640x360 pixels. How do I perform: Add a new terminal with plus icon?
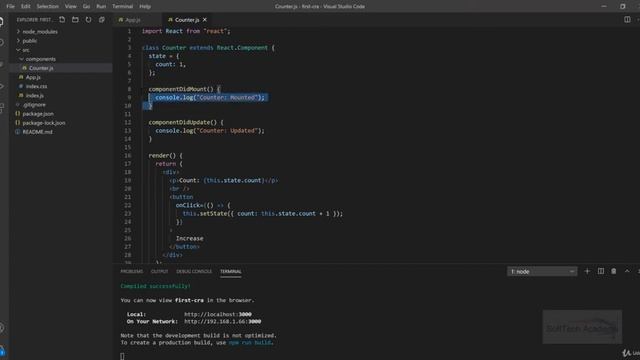tap(587, 271)
